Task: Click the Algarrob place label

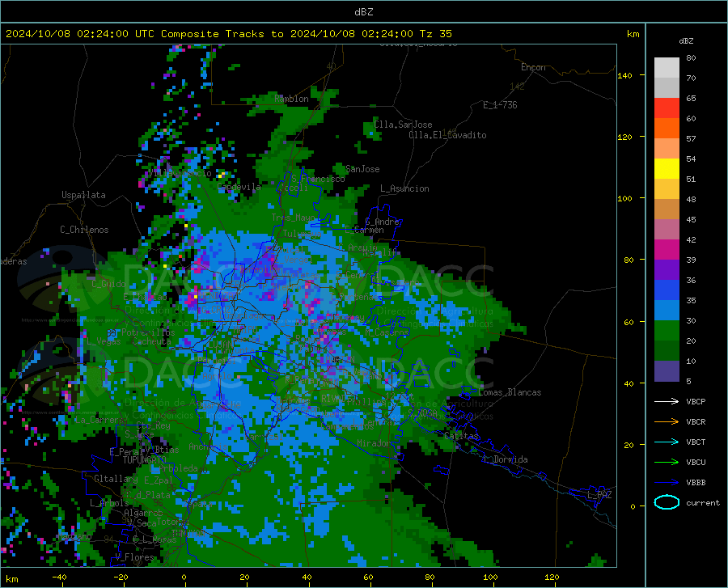Action: click(x=143, y=513)
